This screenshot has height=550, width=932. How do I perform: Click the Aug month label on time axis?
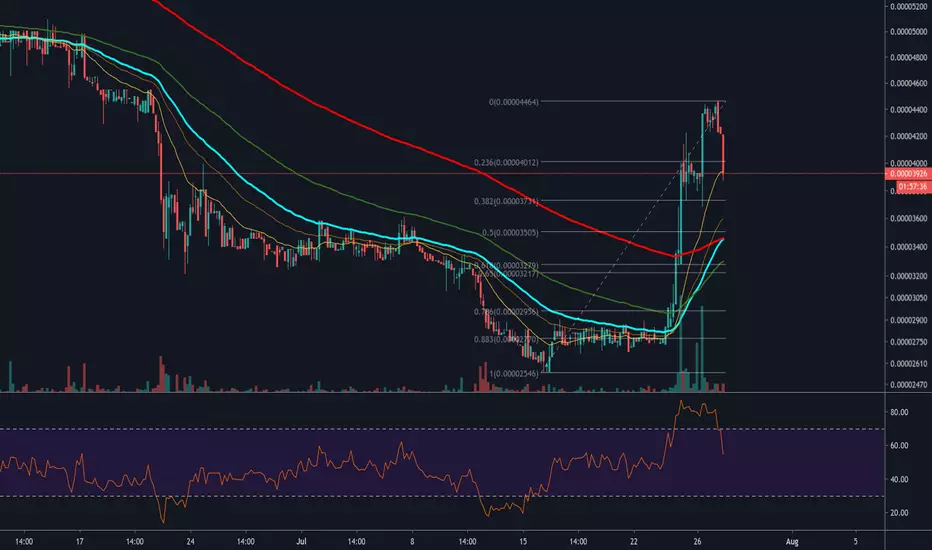pos(792,542)
